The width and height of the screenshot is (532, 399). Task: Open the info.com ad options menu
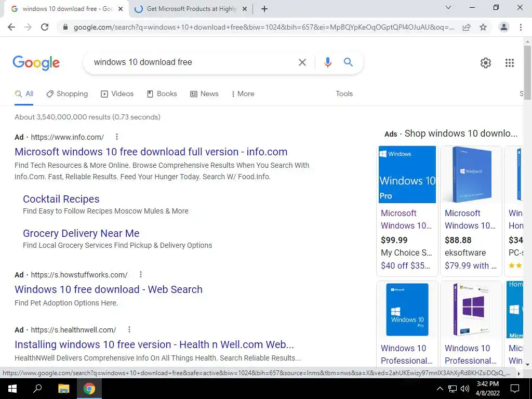117,137
